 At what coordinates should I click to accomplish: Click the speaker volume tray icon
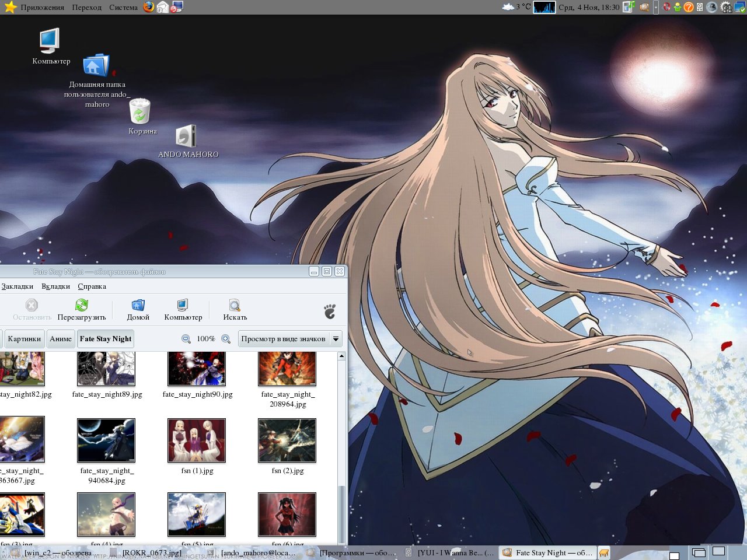pos(700,7)
